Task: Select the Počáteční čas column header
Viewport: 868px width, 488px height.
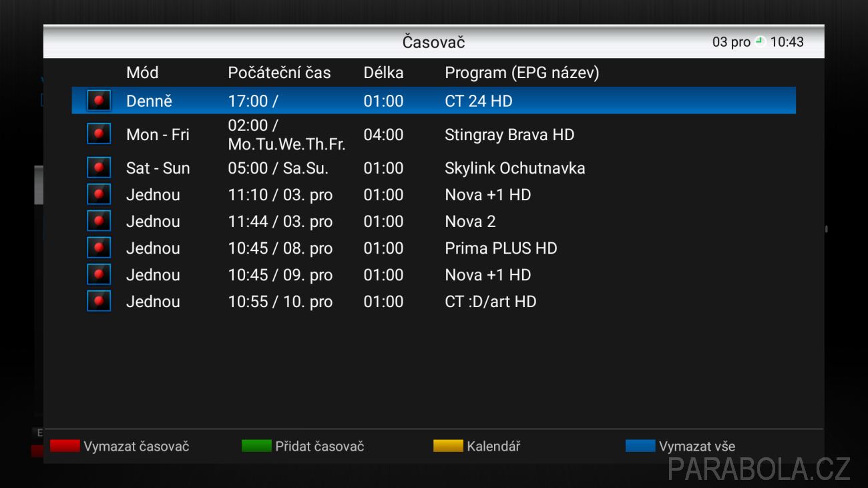Action: (279, 73)
